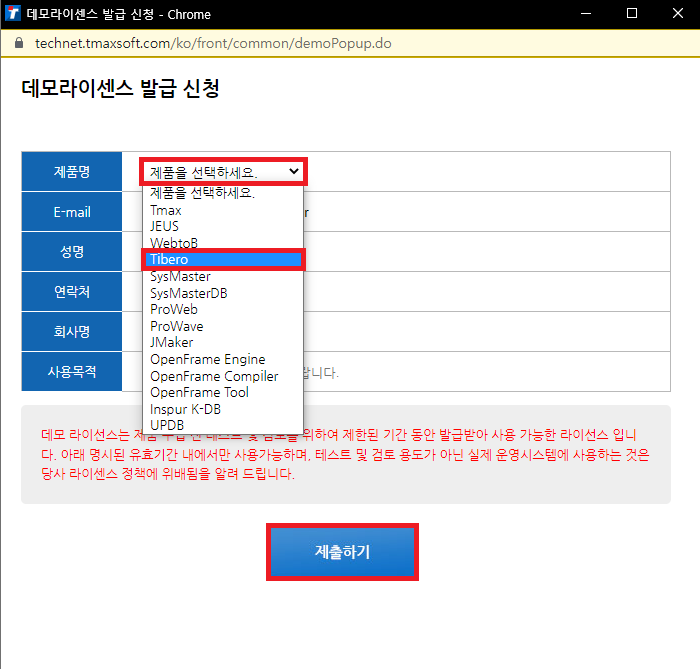
Task: Select OpenFrame Compiler from the options
Action: coord(223,376)
